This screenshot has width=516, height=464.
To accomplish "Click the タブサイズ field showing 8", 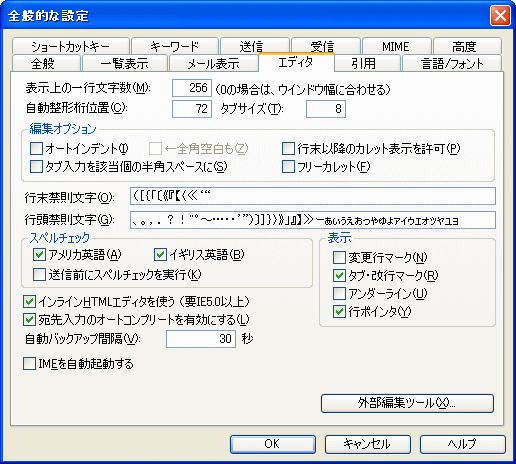I will coord(326,109).
